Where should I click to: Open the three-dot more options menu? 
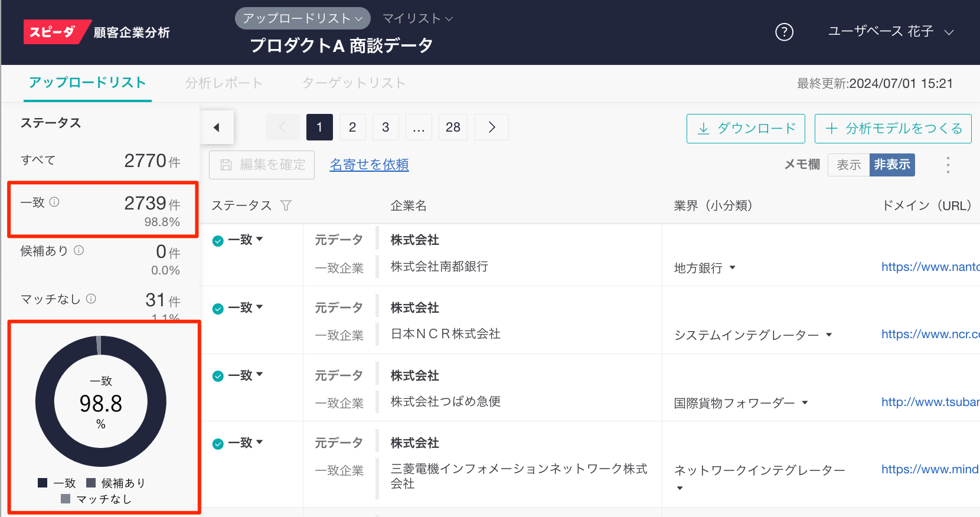pyautogui.click(x=948, y=165)
